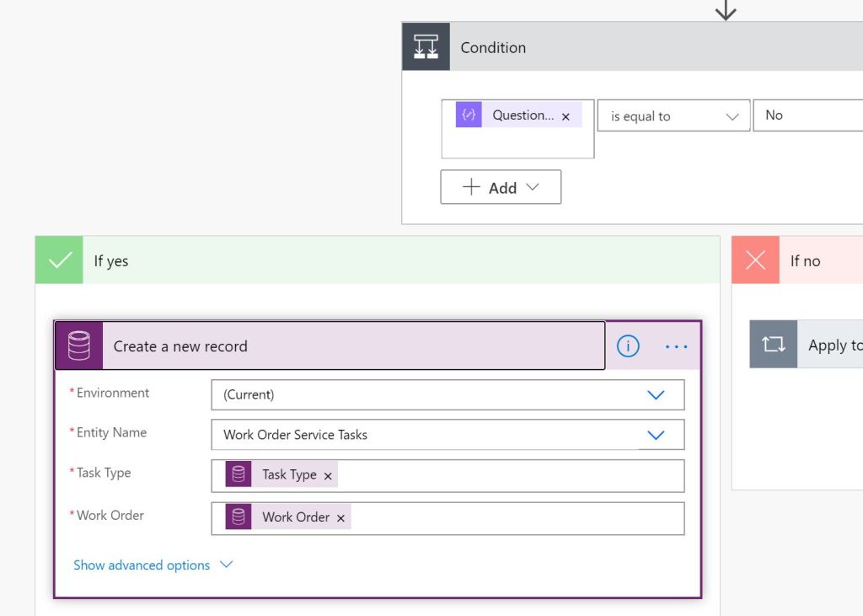This screenshot has height=616, width=863.
Task: Expand the Entity Name dropdown
Action: click(x=656, y=435)
